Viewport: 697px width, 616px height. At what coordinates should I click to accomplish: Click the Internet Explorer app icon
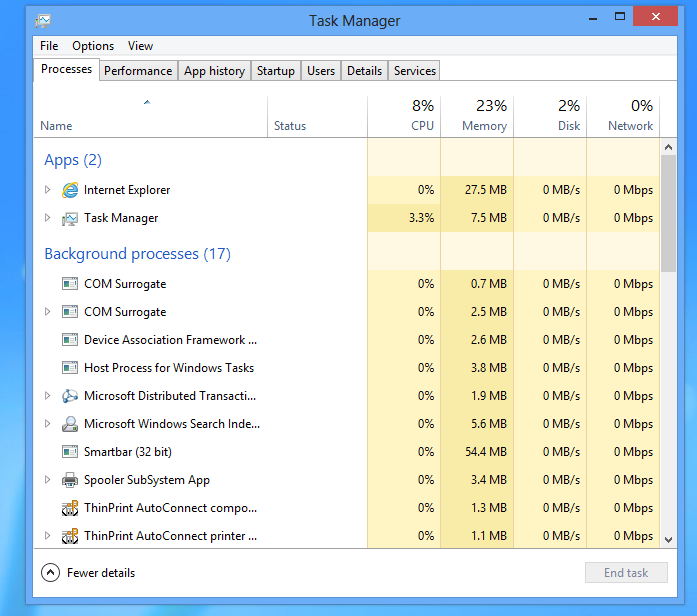70,190
